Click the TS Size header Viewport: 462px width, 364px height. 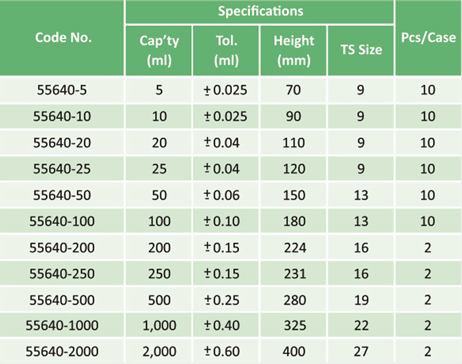[x=361, y=51]
